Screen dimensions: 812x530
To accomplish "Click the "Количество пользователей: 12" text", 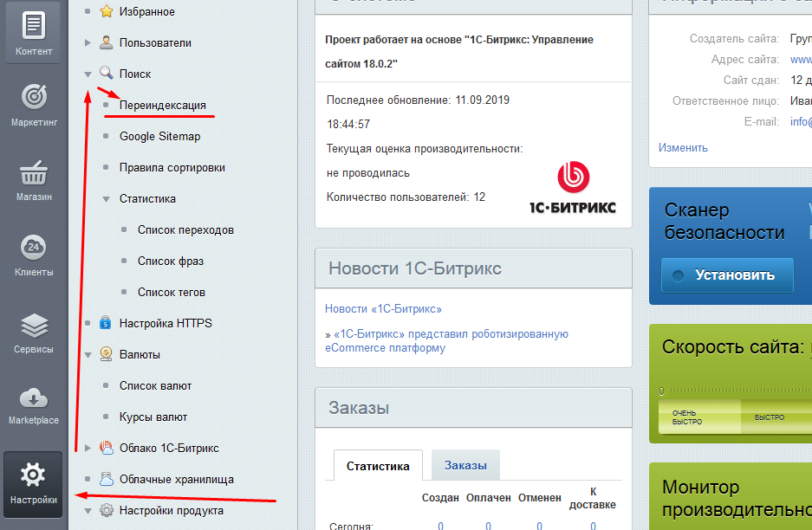I will coord(406,197).
